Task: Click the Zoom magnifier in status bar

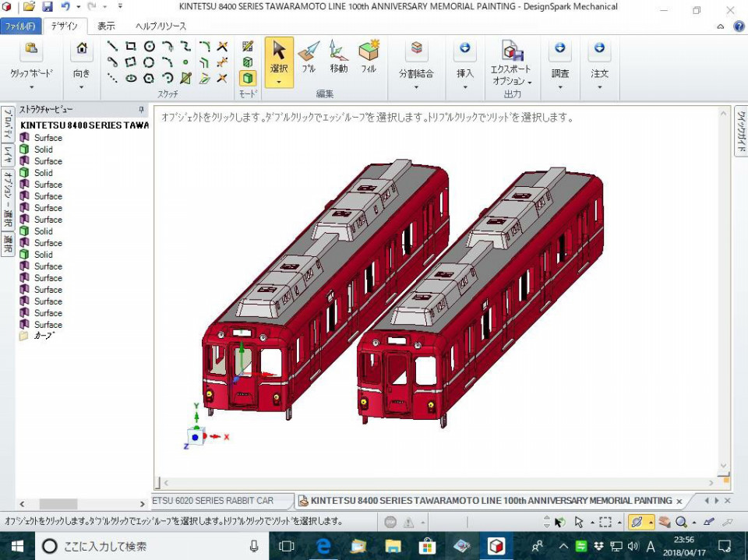Action: click(681, 522)
